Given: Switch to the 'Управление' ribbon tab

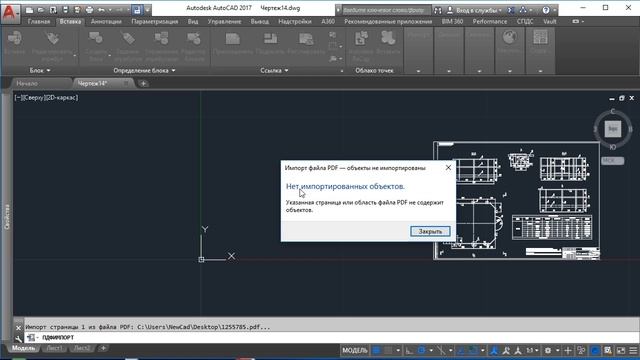Looking at the screenshot, I should tap(224, 21).
